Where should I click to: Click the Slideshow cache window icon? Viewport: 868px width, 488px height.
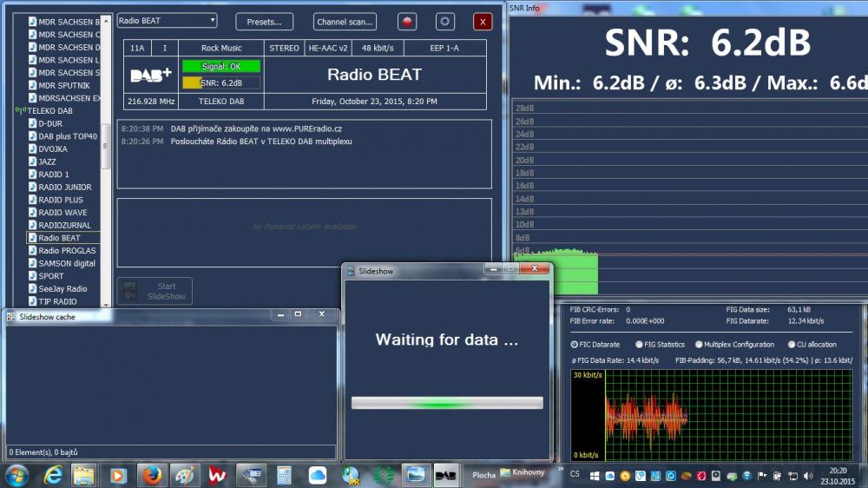(11, 317)
